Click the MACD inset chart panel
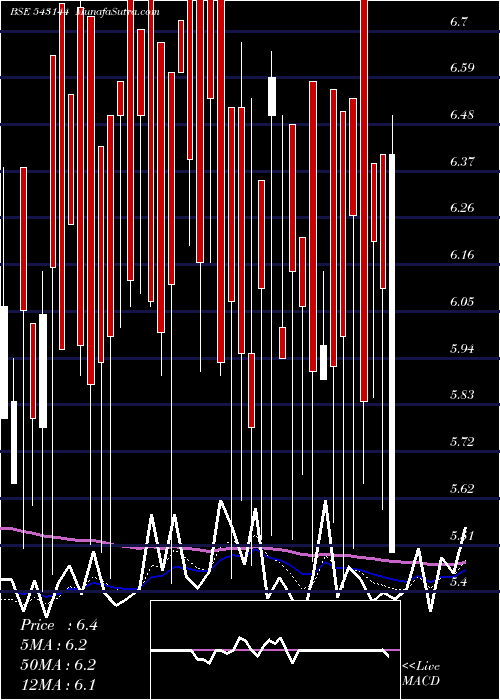This screenshot has width=500, height=700. tap(275, 650)
